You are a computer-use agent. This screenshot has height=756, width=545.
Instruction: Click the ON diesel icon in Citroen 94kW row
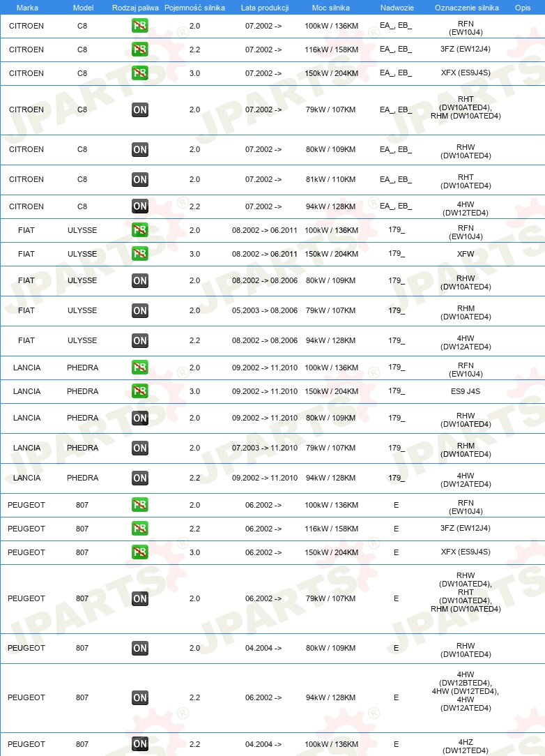(140, 206)
